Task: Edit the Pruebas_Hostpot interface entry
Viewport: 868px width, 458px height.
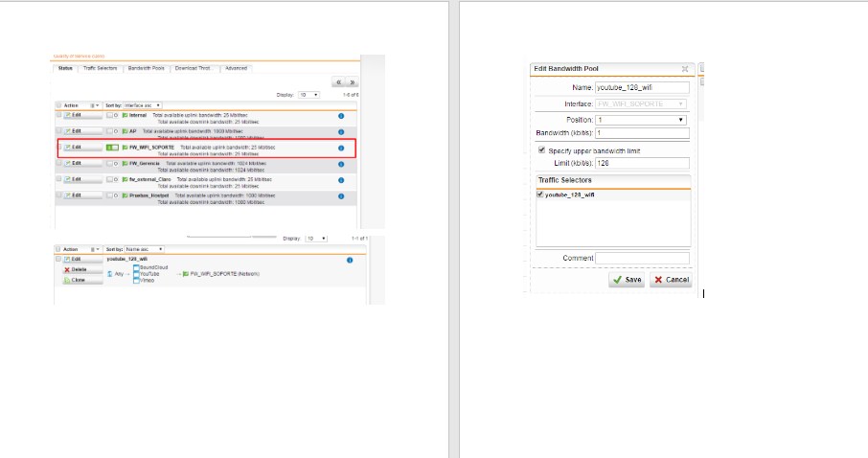Action: click(x=82, y=195)
